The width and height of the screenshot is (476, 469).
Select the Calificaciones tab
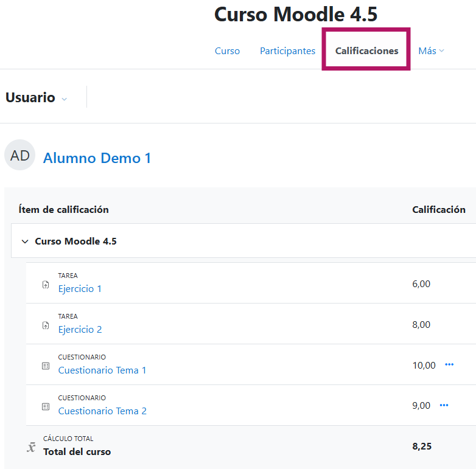coord(366,51)
